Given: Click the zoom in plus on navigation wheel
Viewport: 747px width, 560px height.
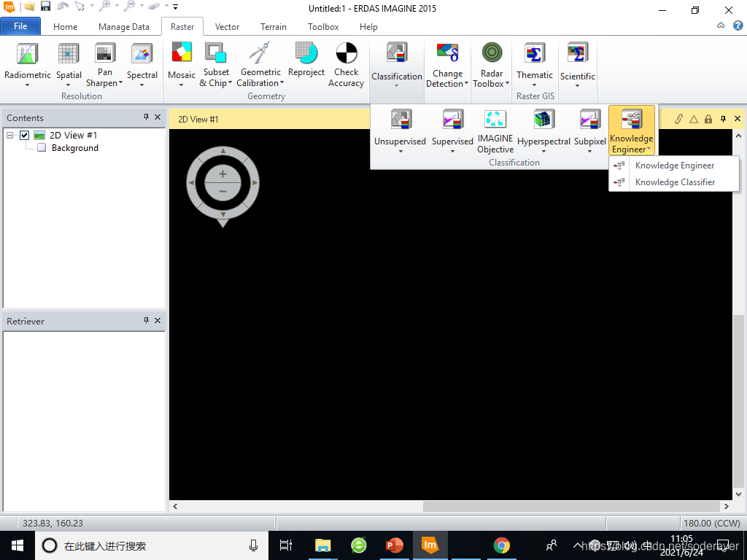Looking at the screenshot, I should point(222,174).
